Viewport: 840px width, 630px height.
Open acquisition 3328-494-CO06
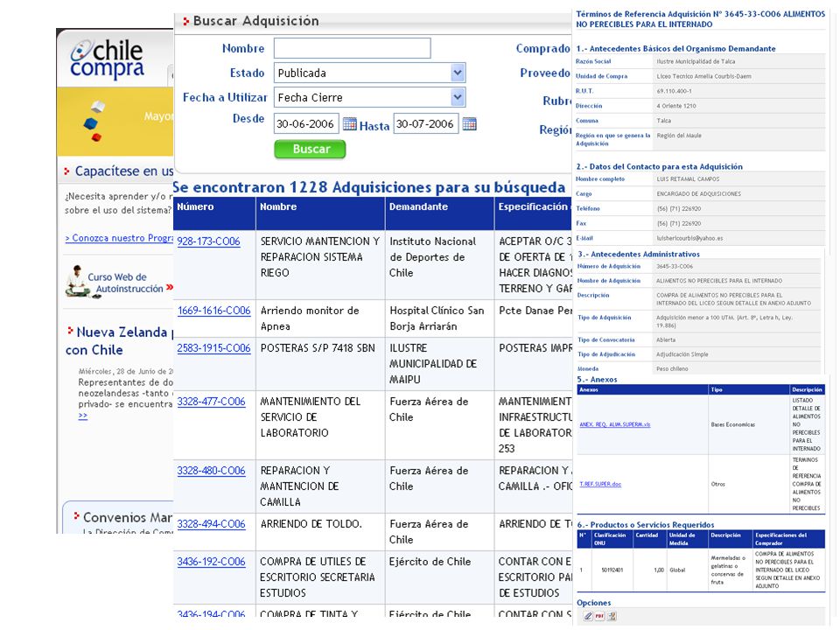[211, 524]
